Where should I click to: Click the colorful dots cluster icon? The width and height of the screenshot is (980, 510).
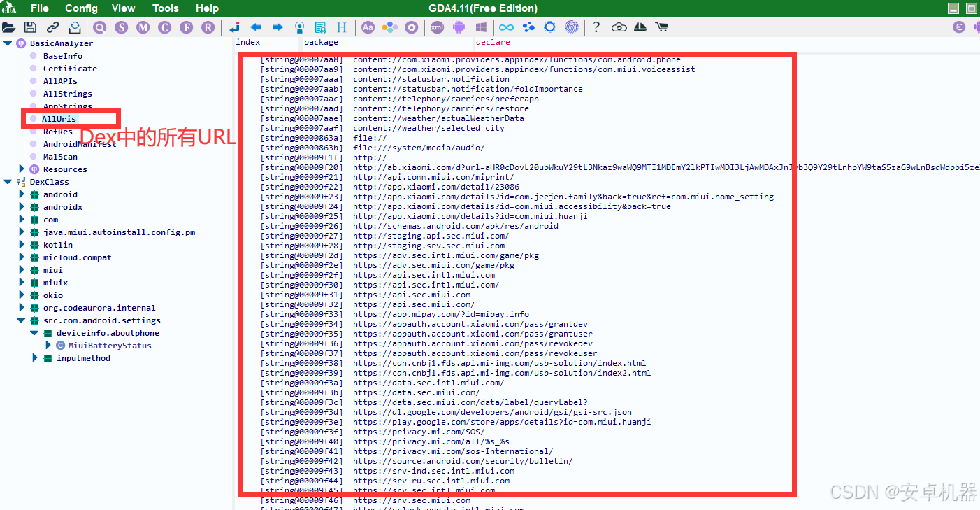389,27
